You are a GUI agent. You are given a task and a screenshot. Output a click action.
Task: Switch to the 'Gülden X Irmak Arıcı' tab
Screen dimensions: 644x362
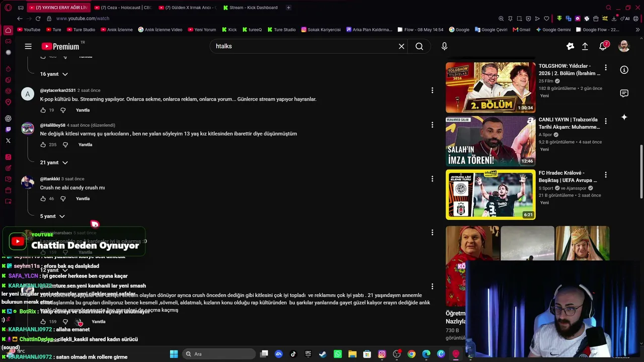(x=187, y=8)
